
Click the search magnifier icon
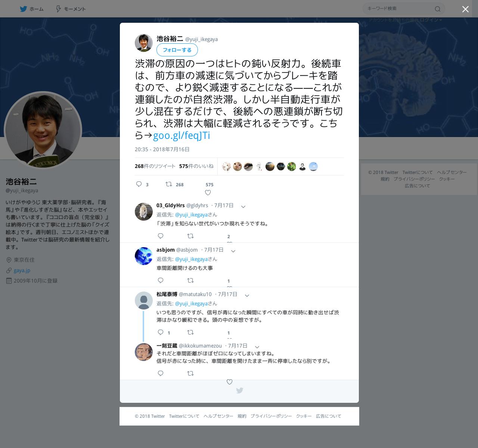[x=438, y=9]
